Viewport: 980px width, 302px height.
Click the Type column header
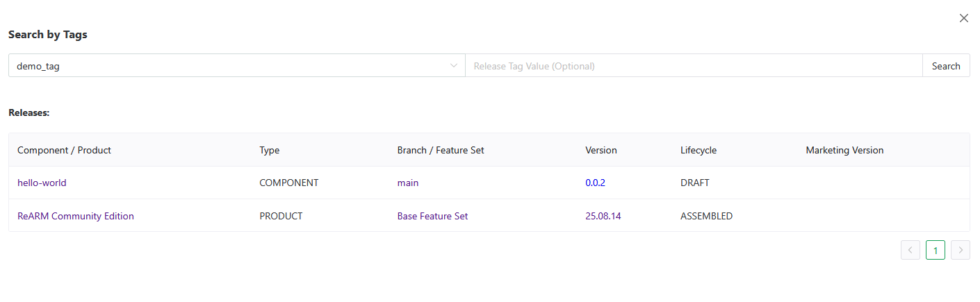click(x=269, y=150)
